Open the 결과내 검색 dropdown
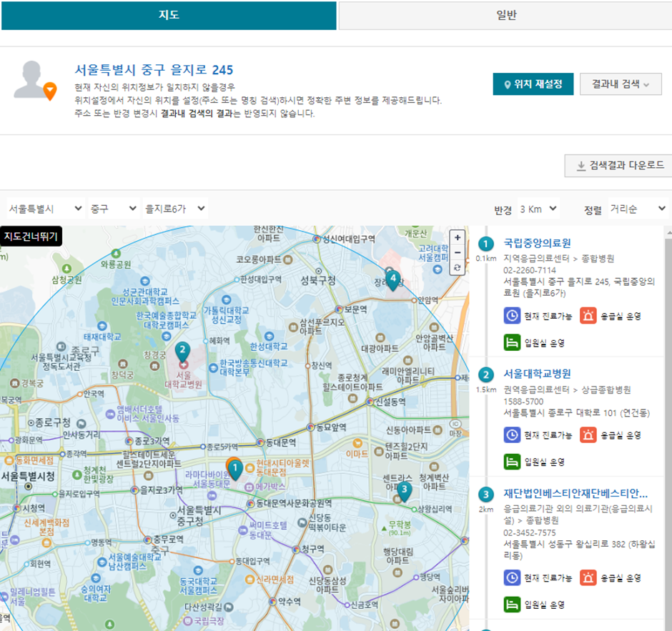This screenshot has height=631, width=672. (x=620, y=84)
